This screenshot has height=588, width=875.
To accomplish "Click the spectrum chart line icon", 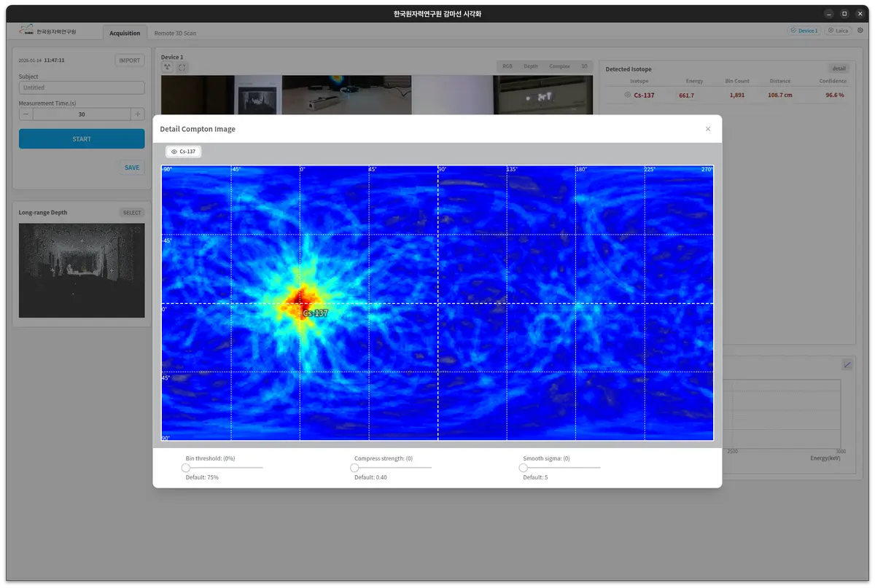I will [847, 364].
